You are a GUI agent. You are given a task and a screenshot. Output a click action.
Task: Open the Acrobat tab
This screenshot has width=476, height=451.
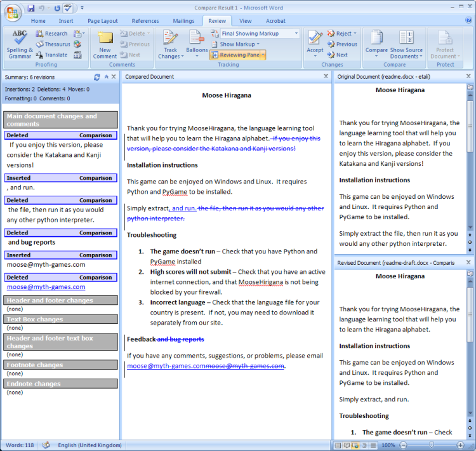pos(275,21)
